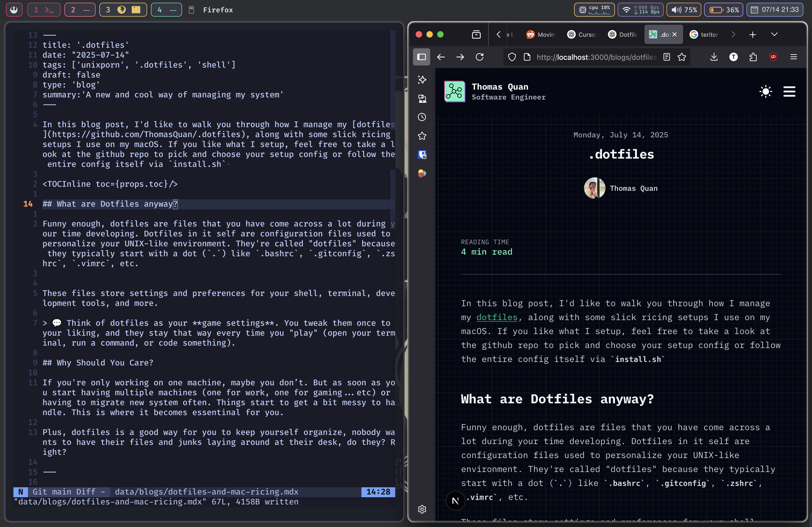The height and width of the screenshot is (527, 812).
Task: Go back with the toolbar back arrow
Action: tap(441, 57)
